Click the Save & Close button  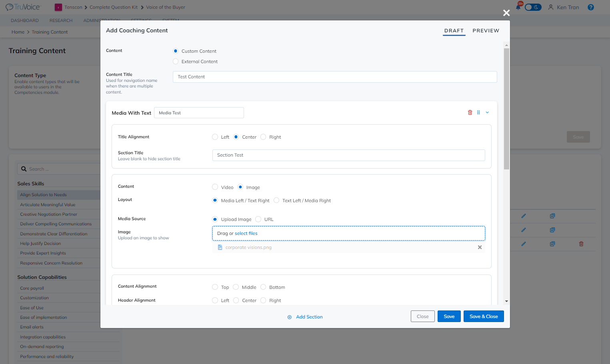[484, 316]
